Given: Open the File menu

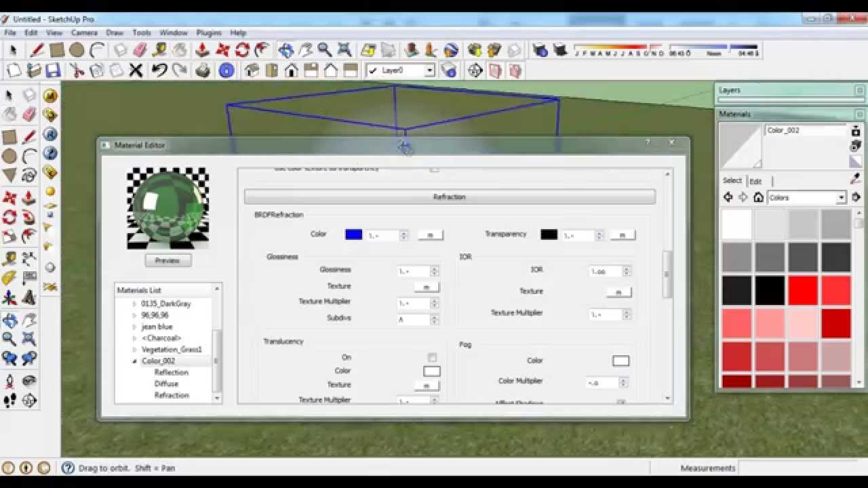Looking at the screenshot, I should point(10,33).
